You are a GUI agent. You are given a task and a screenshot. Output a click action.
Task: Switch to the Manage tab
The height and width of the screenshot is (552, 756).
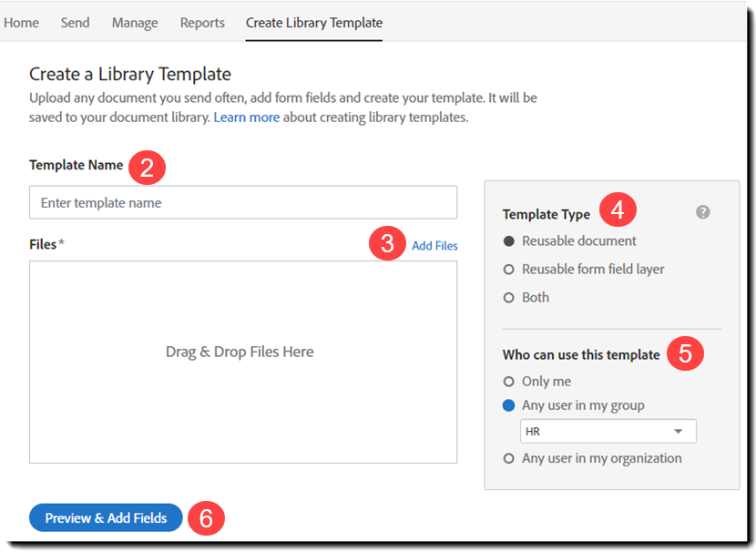[134, 23]
